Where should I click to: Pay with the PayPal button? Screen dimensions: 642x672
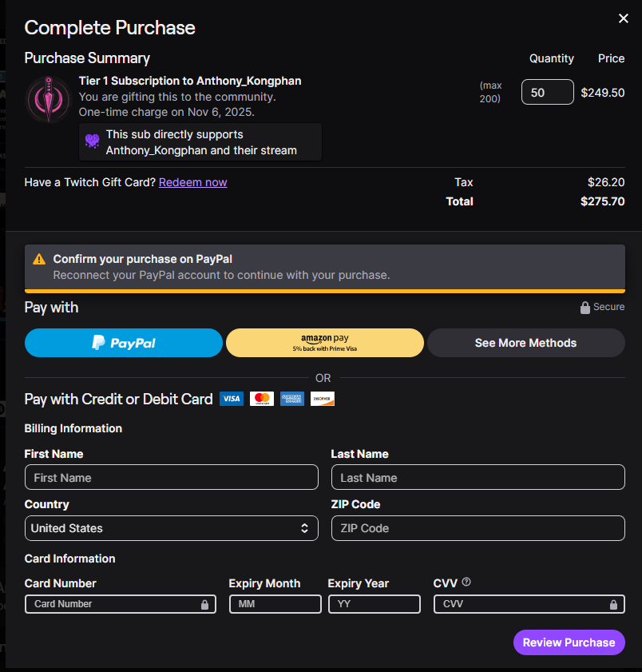pyautogui.click(x=123, y=343)
